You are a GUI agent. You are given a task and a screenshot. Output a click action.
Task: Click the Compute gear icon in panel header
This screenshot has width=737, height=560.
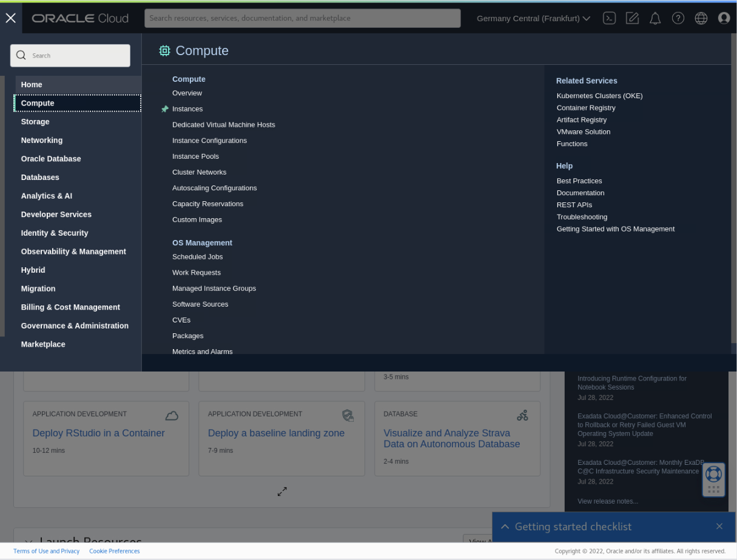(164, 51)
